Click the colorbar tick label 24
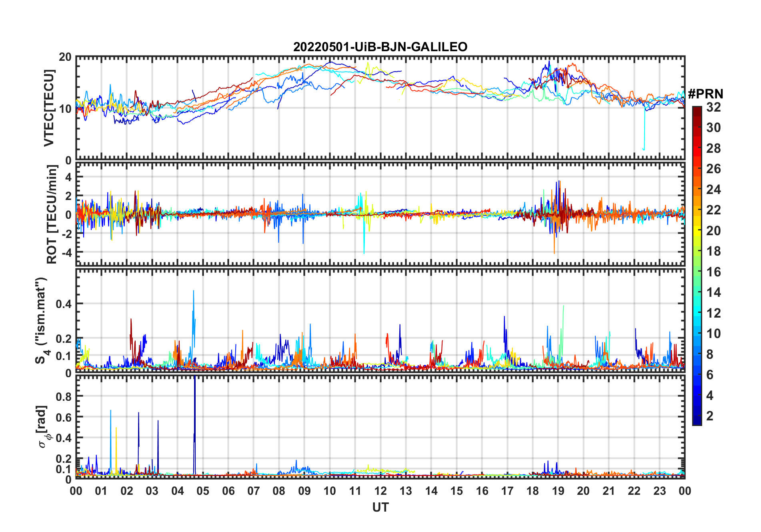761x532 pixels. pyautogui.click(x=713, y=190)
